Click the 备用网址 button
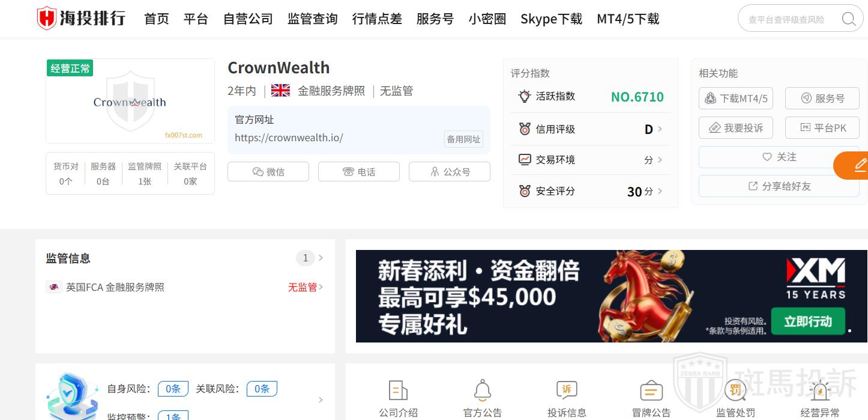868x420 pixels. click(463, 139)
